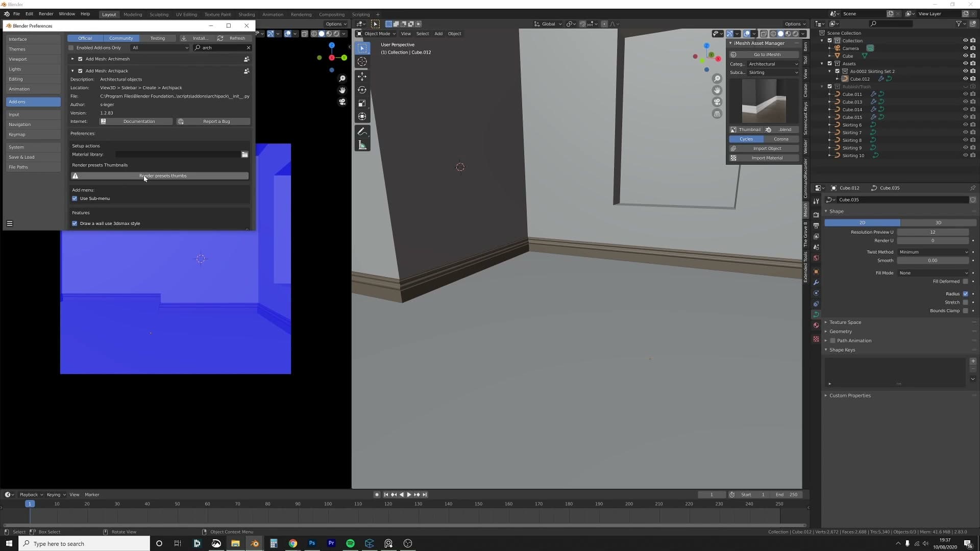
Task: Select the Annotate tool
Action: click(x=362, y=132)
